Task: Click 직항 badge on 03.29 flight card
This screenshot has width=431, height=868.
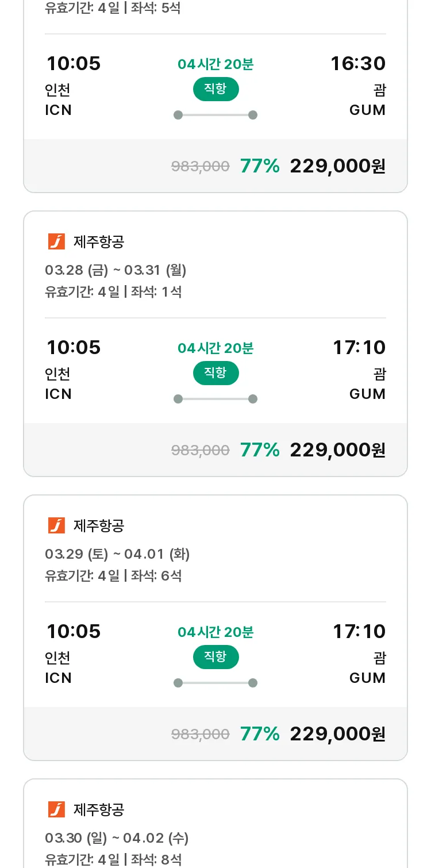Action: pos(215,657)
